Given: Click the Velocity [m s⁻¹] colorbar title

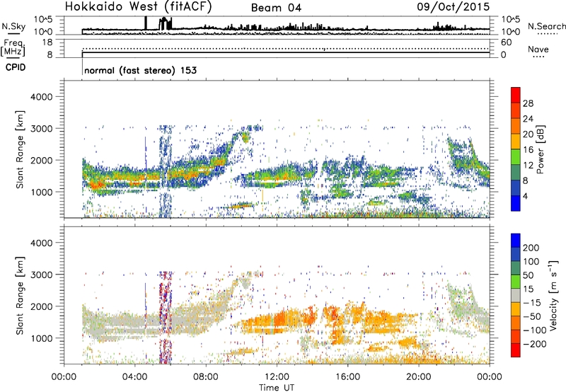Looking at the screenshot, I should click(553, 295).
